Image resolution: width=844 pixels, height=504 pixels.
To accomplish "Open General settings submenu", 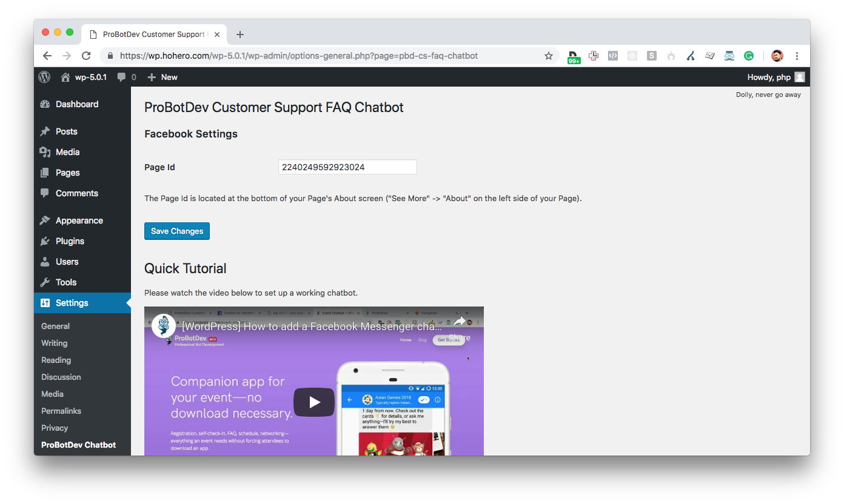I will [x=56, y=326].
